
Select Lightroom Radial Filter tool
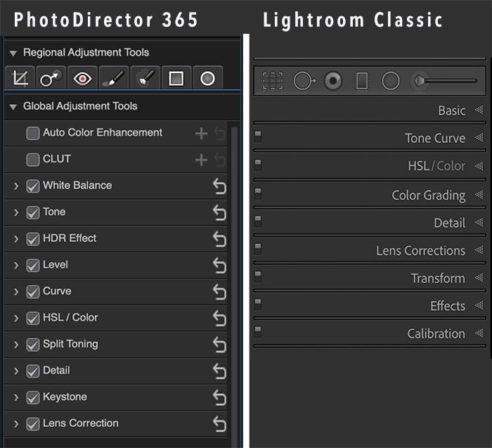point(391,81)
